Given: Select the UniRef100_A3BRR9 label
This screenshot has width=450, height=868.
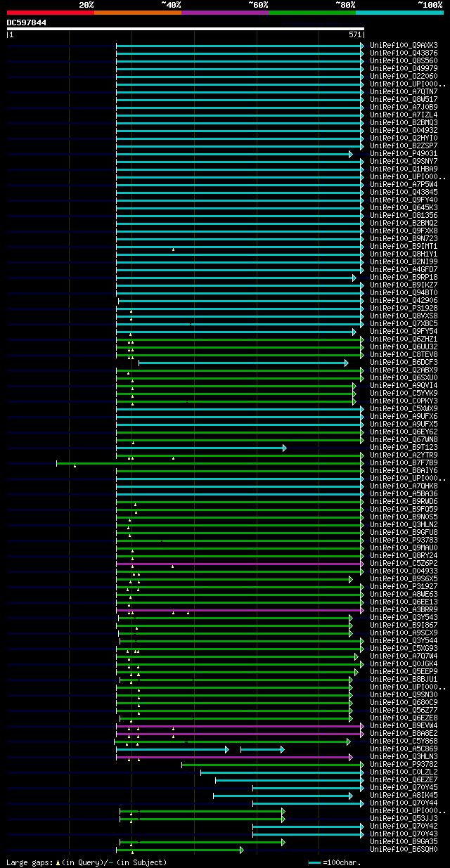Looking at the screenshot, I should pyautogui.click(x=404, y=609).
